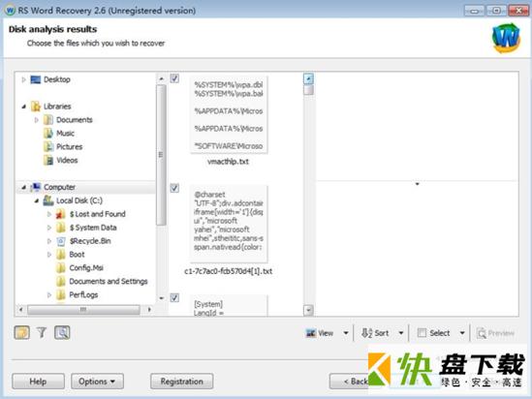Viewport: 532px width, 399px height.
Task: Click the Sort toolbar button
Action: tap(375, 333)
